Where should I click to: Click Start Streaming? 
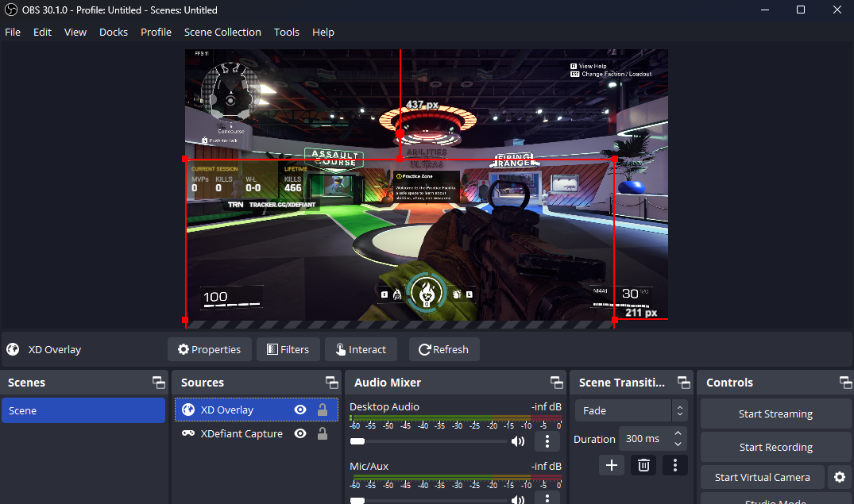point(775,414)
